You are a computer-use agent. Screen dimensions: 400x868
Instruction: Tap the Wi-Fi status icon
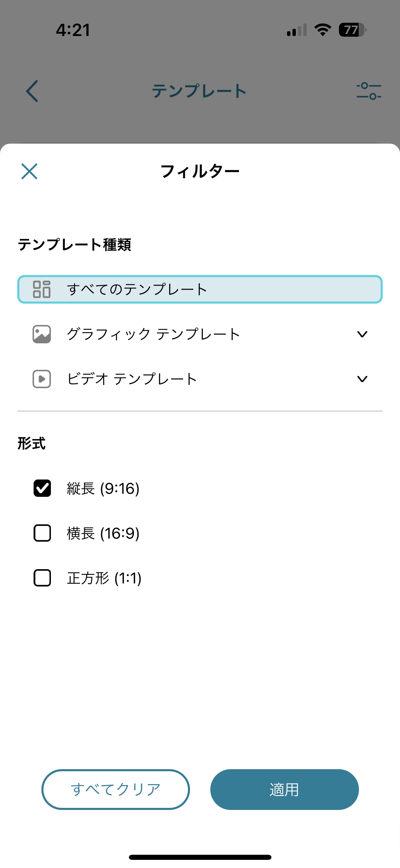[323, 30]
